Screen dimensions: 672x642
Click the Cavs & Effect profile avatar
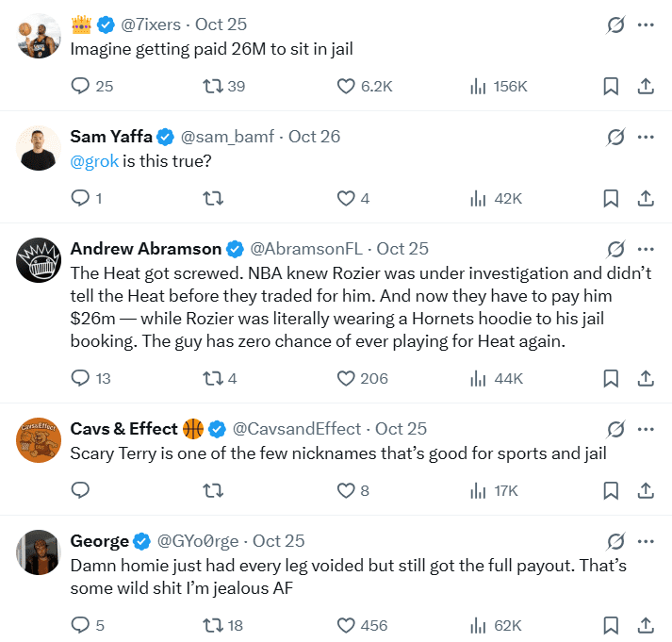[x=40, y=440]
